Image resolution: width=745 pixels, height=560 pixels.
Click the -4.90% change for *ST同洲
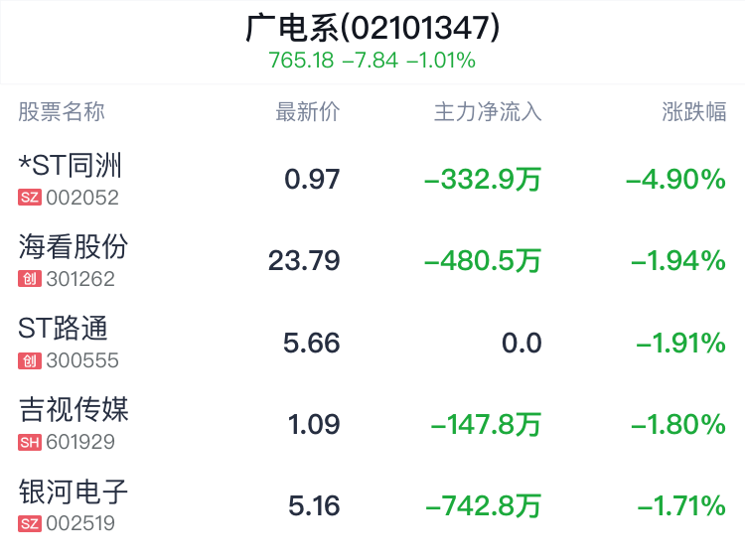[x=675, y=180]
